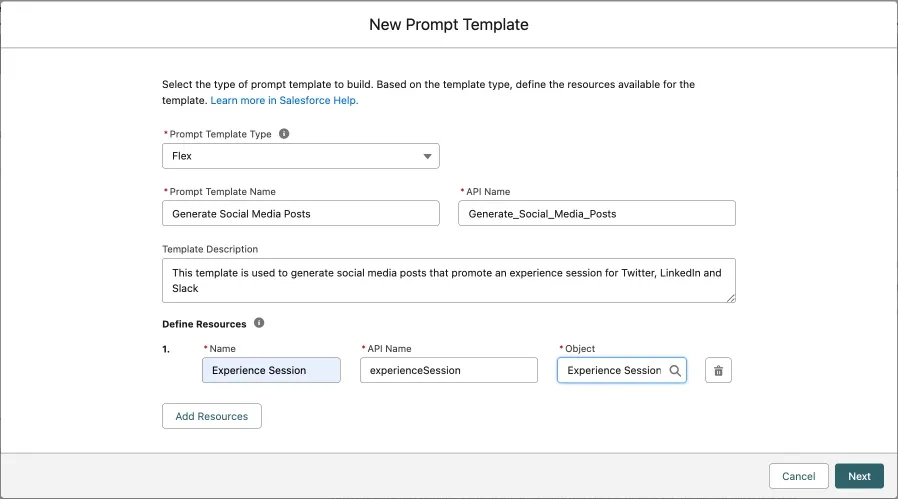Open the Learn more in Salesforce Help link

click(284, 100)
